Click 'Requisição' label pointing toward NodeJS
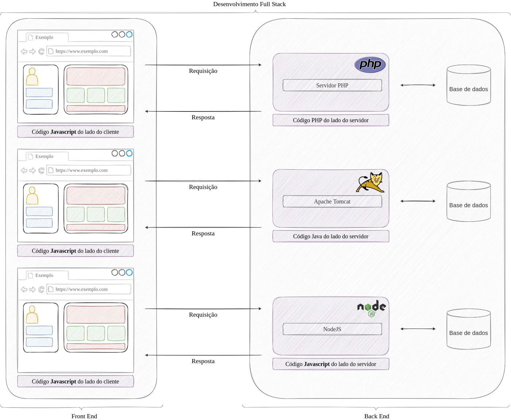This screenshot has height=420, width=511. pyautogui.click(x=203, y=315)
